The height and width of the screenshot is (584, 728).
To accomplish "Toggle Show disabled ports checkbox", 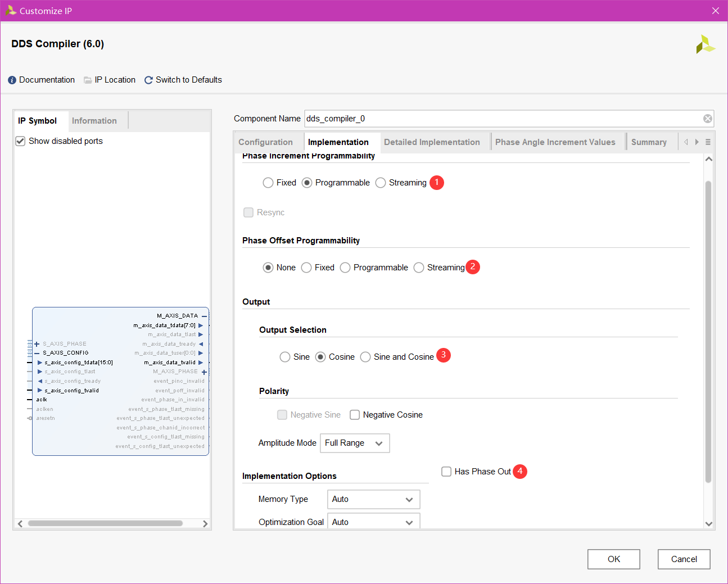I will point(20,141).
